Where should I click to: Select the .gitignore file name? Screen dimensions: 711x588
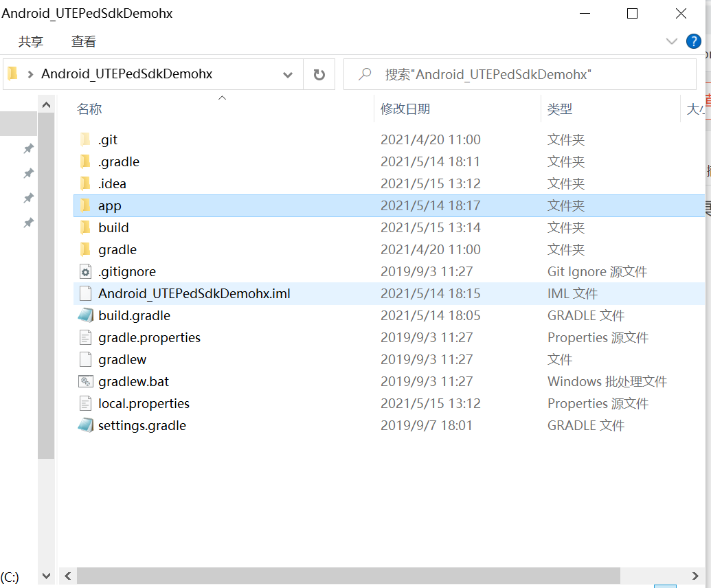pos(127,271)
